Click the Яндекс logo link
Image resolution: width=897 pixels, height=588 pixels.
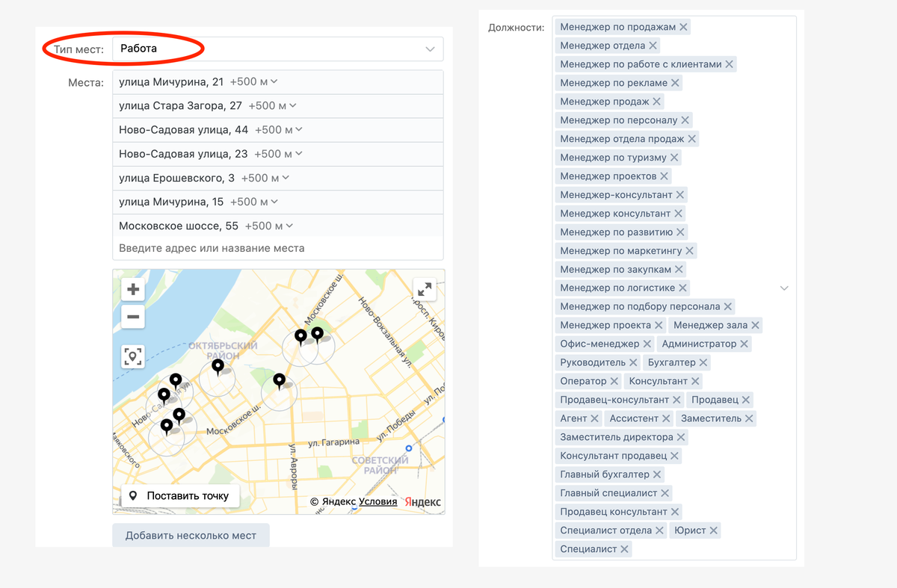click(423, 502)
